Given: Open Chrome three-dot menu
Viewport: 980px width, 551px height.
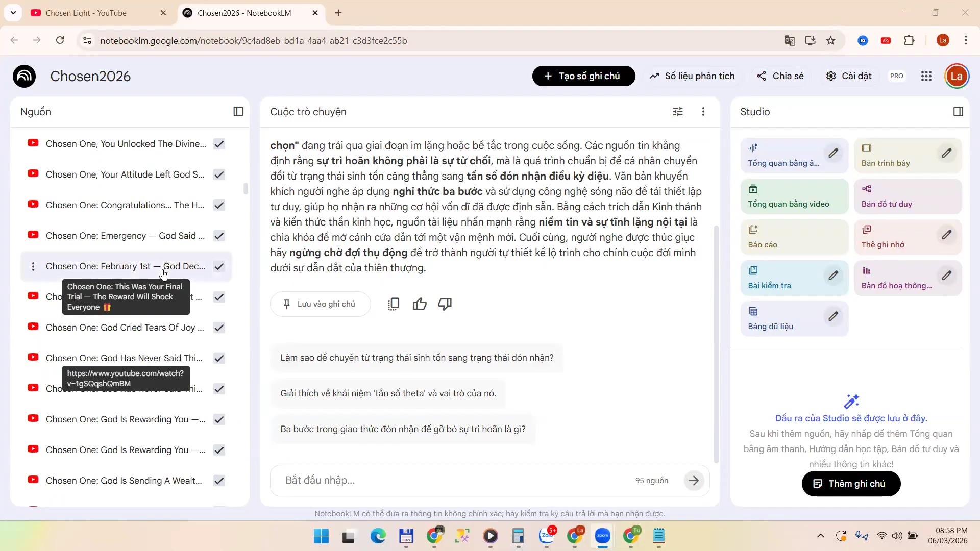Looking at the screenshot, I should pyautogui.click(x=966, y=41).
